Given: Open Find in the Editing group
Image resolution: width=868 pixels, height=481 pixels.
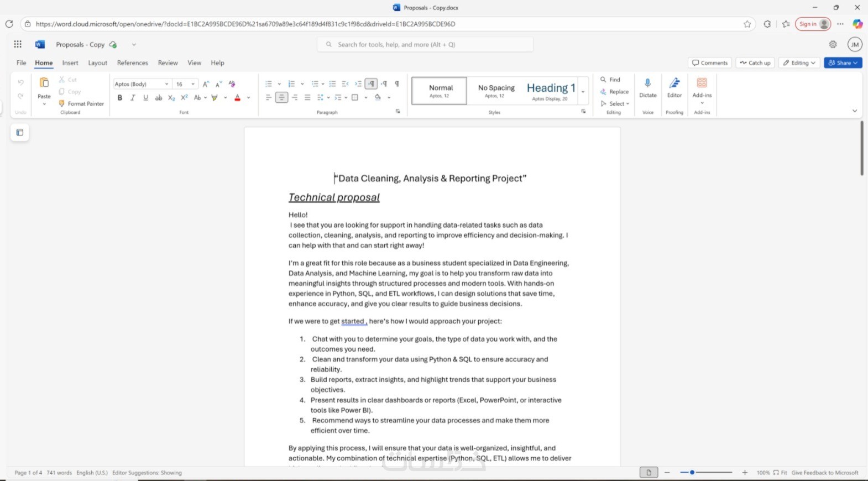Looking at the screenshot, I should point(610,80).
